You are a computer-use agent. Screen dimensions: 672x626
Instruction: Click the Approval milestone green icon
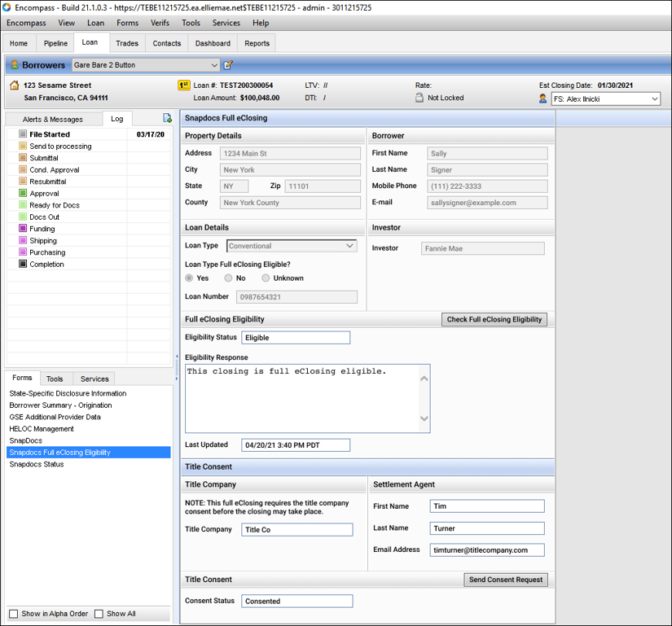pos(23,193)
